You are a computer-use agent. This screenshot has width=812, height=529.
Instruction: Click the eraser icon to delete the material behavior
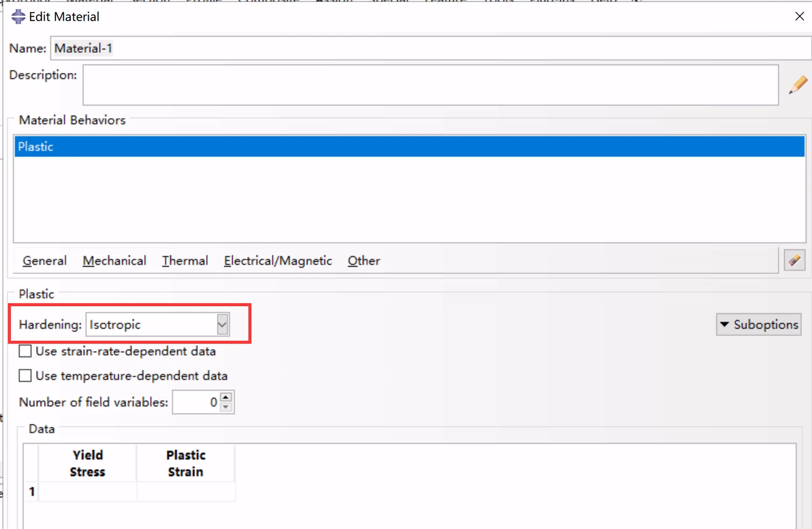(794, 260)
